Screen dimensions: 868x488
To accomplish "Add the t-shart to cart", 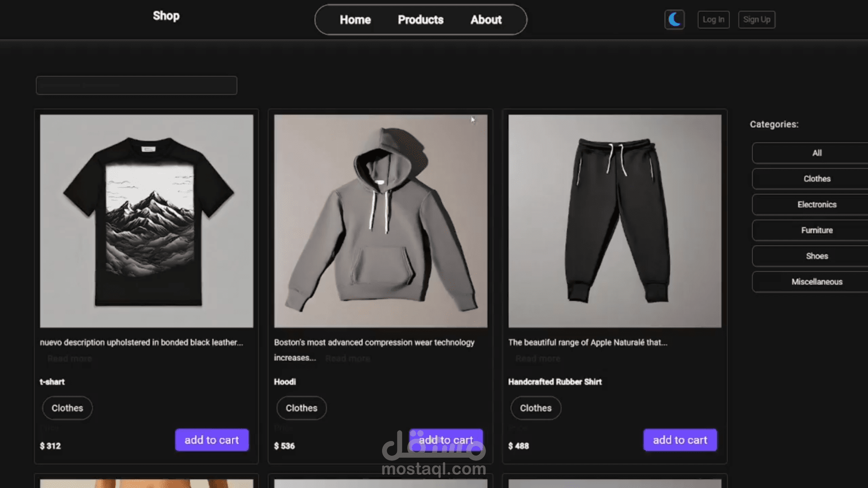I will (212, 440).
